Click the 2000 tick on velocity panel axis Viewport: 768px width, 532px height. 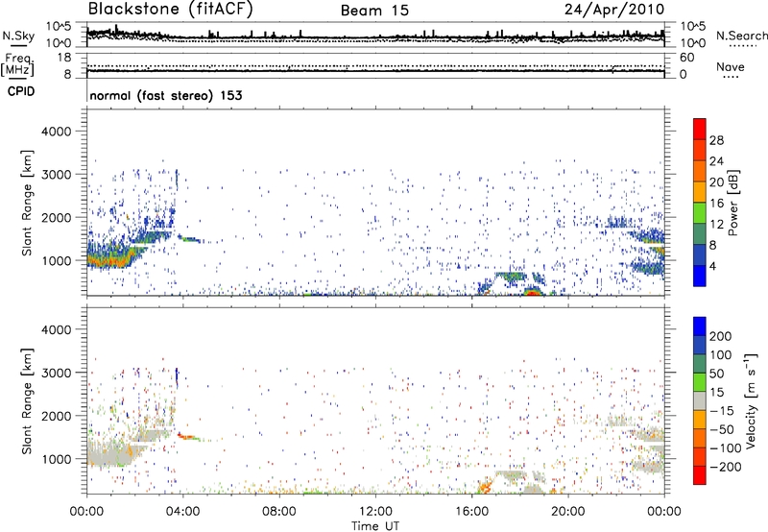(56, 416)
